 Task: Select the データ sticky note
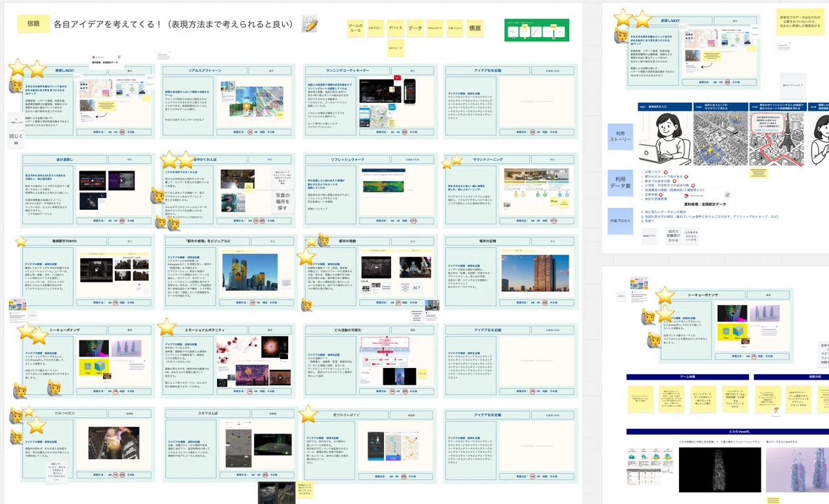[x=415, y=29]
